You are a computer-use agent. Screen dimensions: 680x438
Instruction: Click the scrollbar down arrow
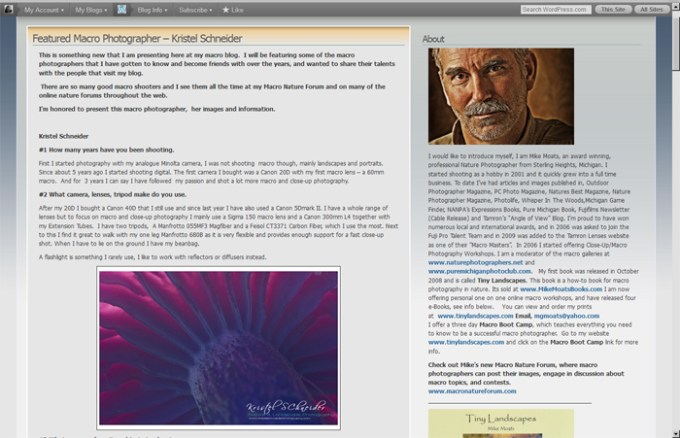click(673, 432)
